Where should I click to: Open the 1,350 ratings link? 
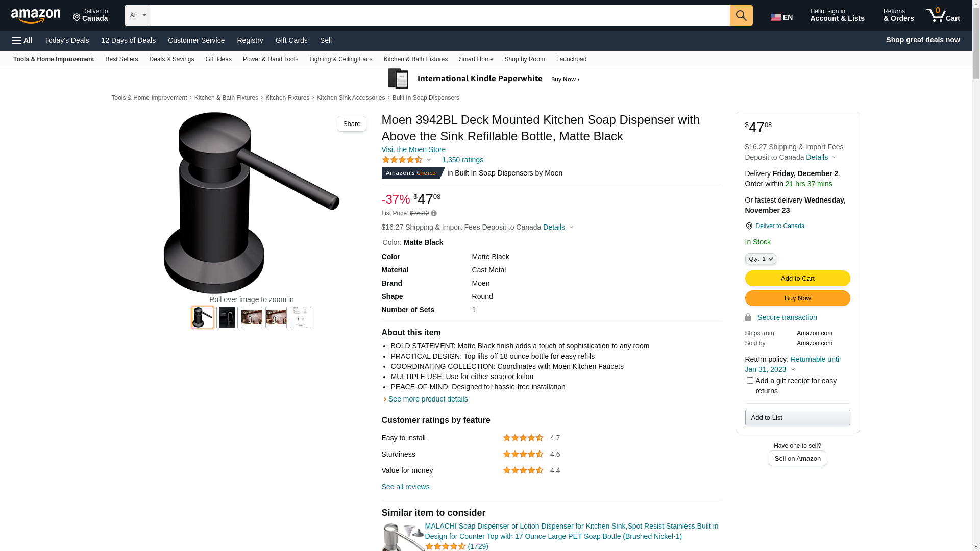pos(462,160)
